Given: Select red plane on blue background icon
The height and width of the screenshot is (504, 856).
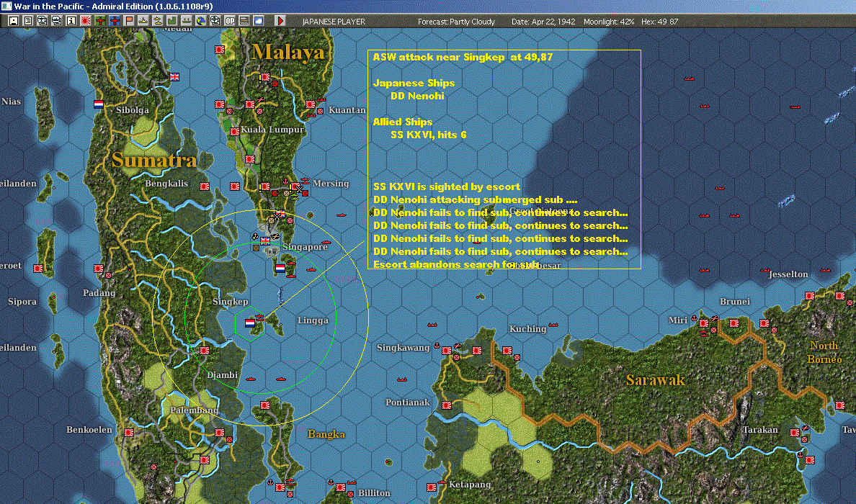Looking at the screenshot, I should pyautogui.click(x=114, y=21).
